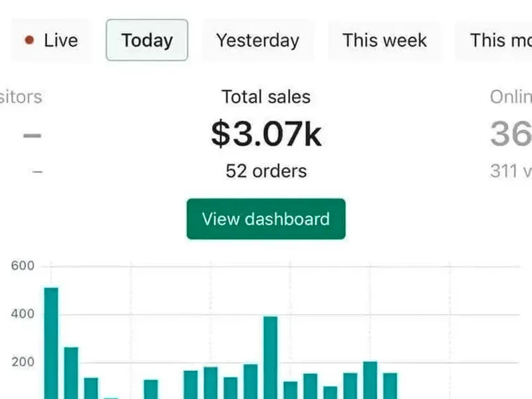Click the $3.07k total sales figure
Viewport: 532px width, 399px height.
click(266, 134)
